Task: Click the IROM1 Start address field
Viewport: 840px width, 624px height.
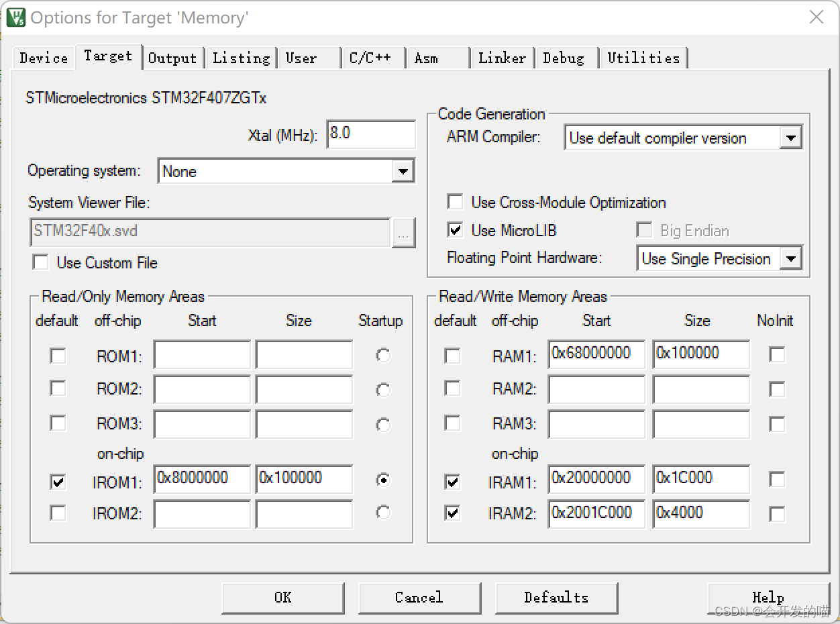Action: (202, 480)
